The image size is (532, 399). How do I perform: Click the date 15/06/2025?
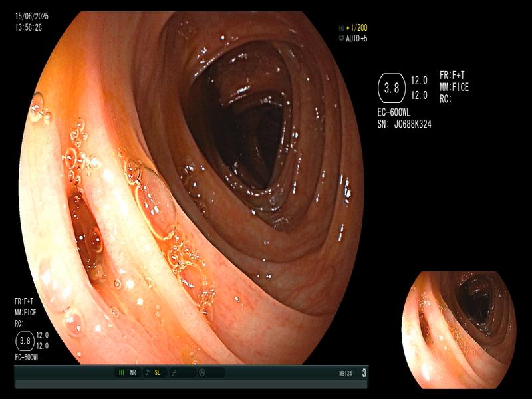tap(32, 16)
